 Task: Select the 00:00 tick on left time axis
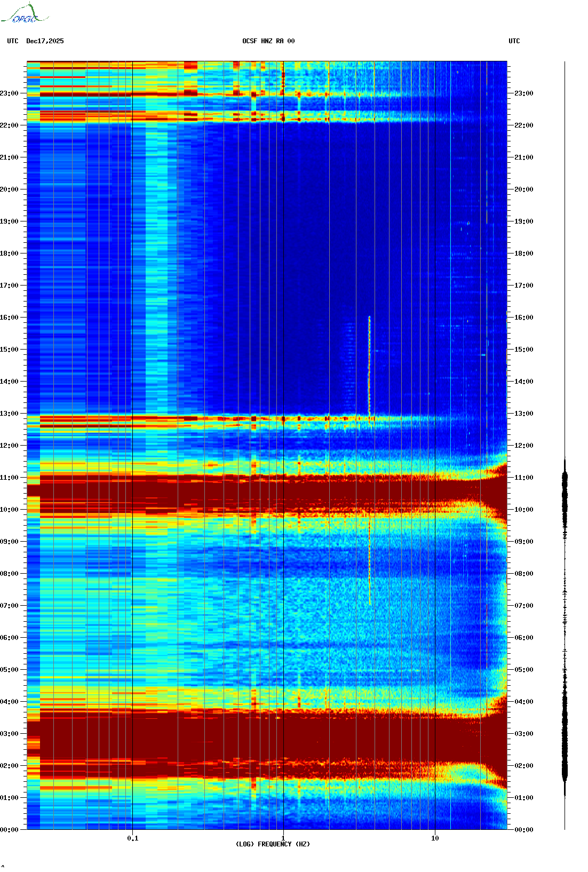tap(10, 830)
